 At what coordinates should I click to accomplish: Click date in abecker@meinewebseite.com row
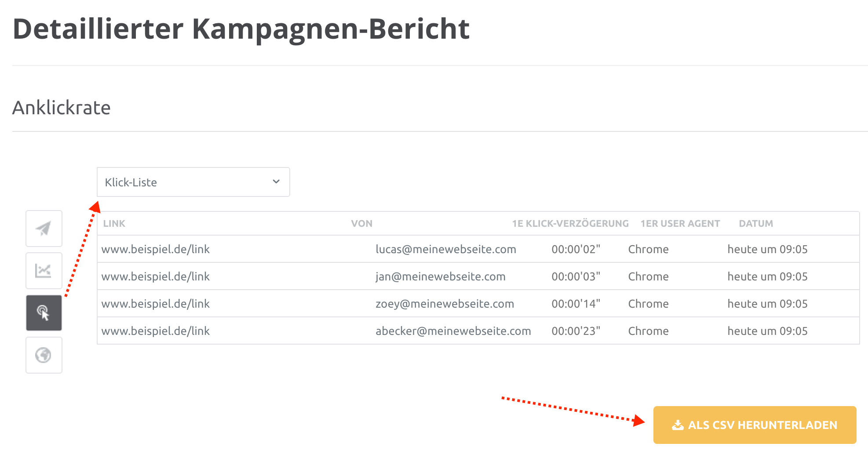click(x=768, y=331)
